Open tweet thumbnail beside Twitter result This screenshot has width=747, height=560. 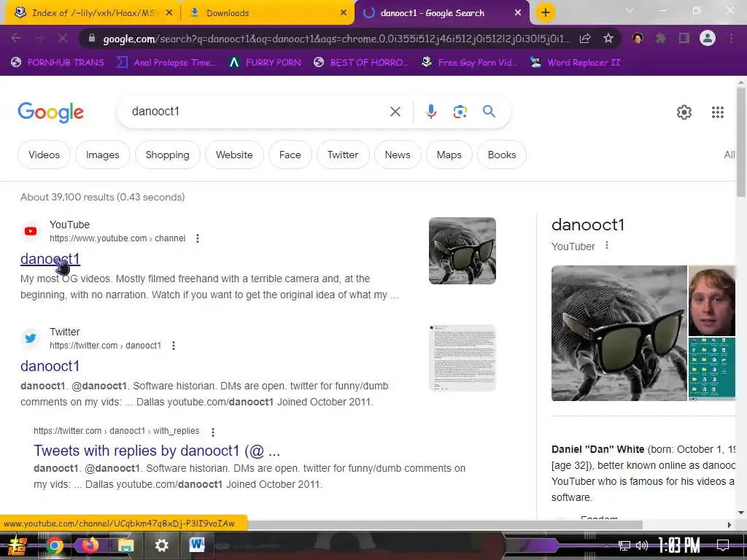coord(462,358)
